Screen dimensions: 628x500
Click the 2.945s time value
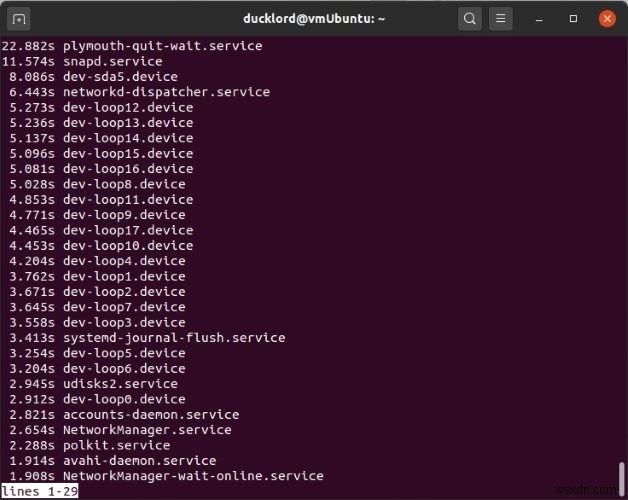pos(32,384)
